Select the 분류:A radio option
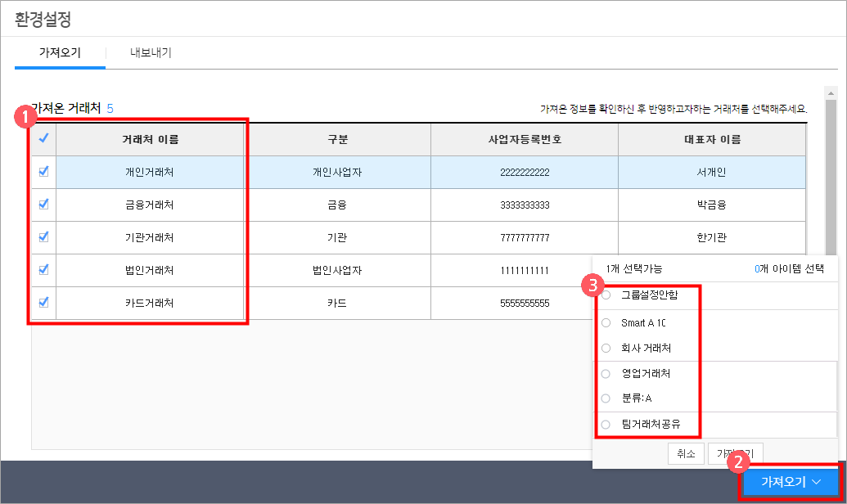The width and height of the screenshot is (847, 504). click(x=606, y=398)
